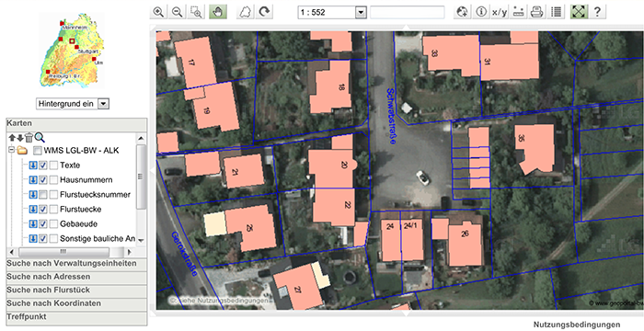644x331 pixels.
Task: Open the info query tool
Action: (481, 12)
